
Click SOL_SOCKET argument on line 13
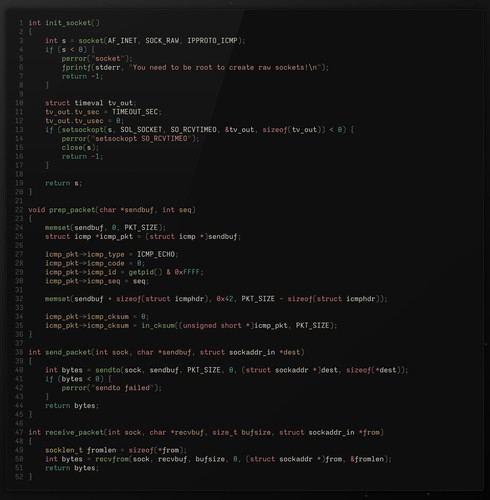141,130
